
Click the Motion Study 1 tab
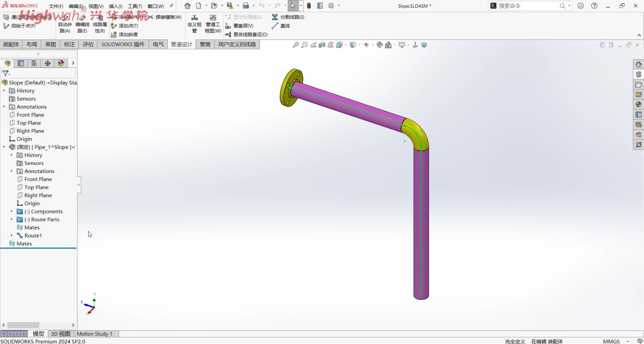coord(95,333)
